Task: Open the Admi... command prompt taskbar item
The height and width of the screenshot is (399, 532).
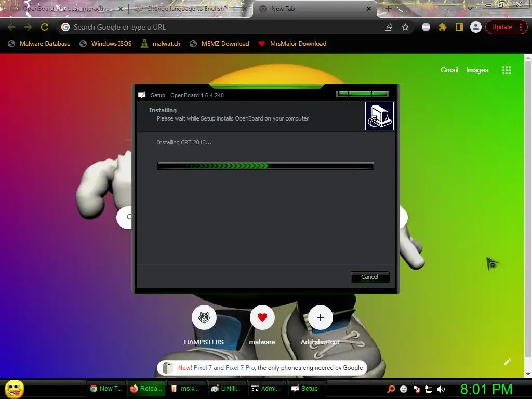Action: coord(267,389)
